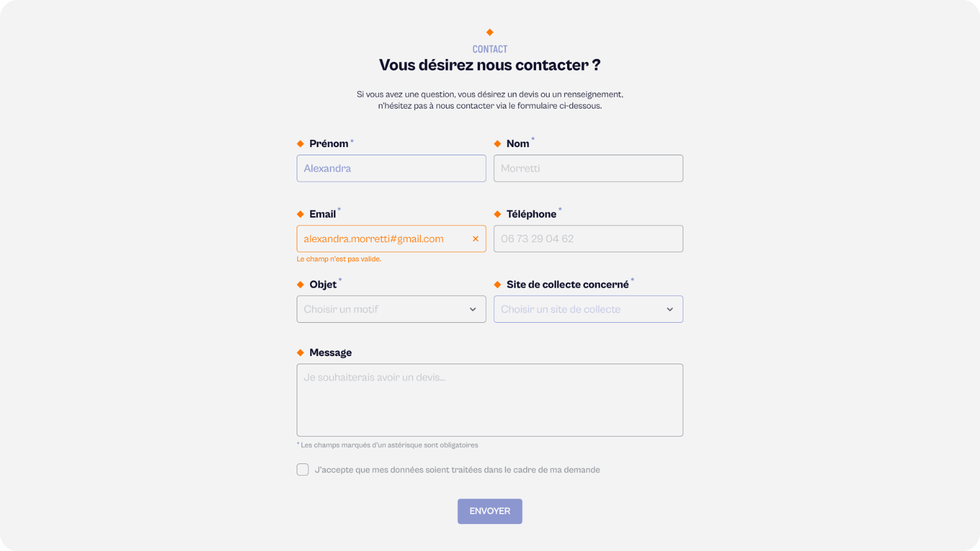Click the orange diamond beside Prénom label
The image size is (980, 551).
(300, 144)
